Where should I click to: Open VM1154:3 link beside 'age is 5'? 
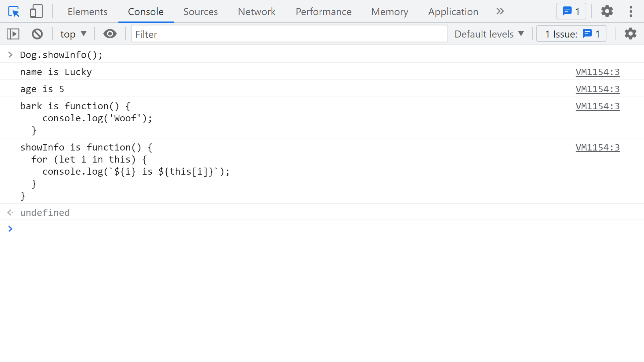(x=597, y=89)
